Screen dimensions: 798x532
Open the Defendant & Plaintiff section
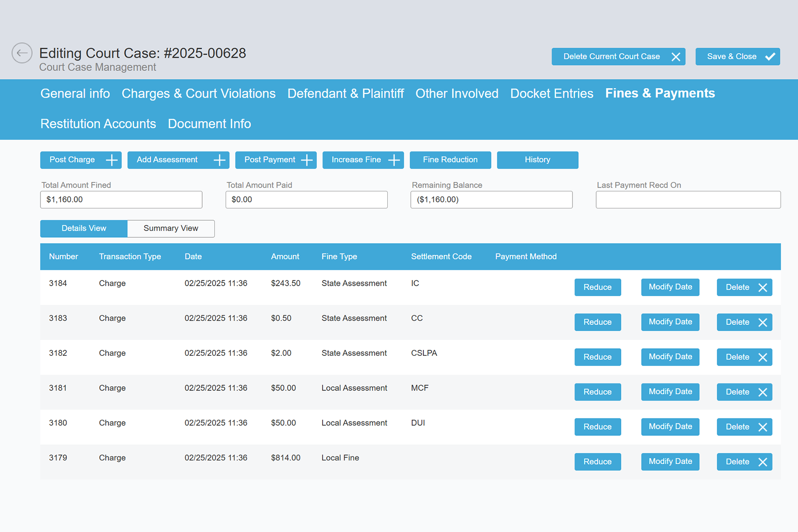pyautogui.click(x=346, y=93)
